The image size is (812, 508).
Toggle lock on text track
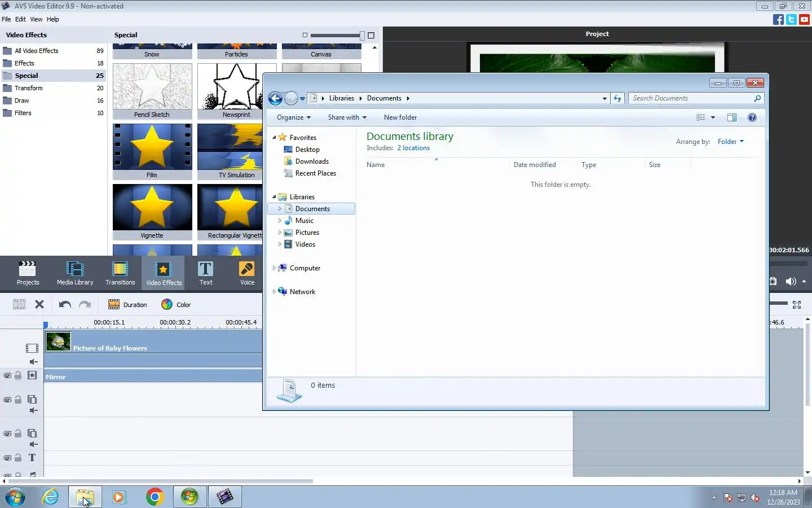pyautogui.click(x=18, y=458)
